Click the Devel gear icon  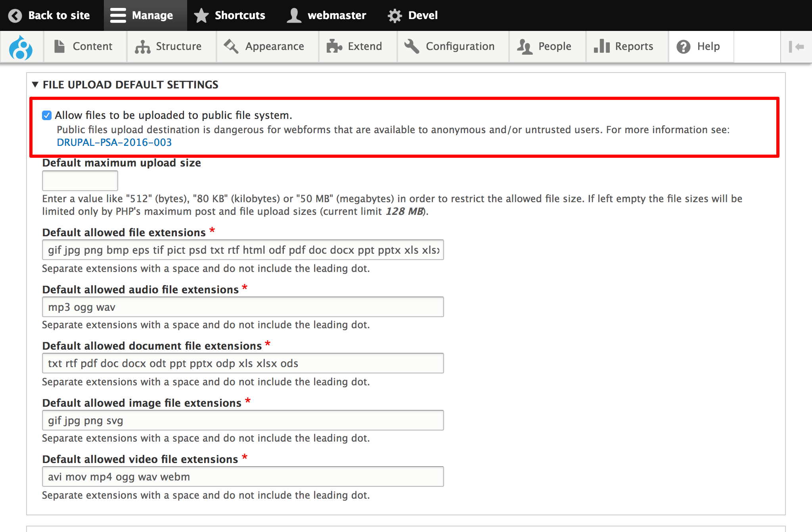pyautogui.click(x=395, y=15)
